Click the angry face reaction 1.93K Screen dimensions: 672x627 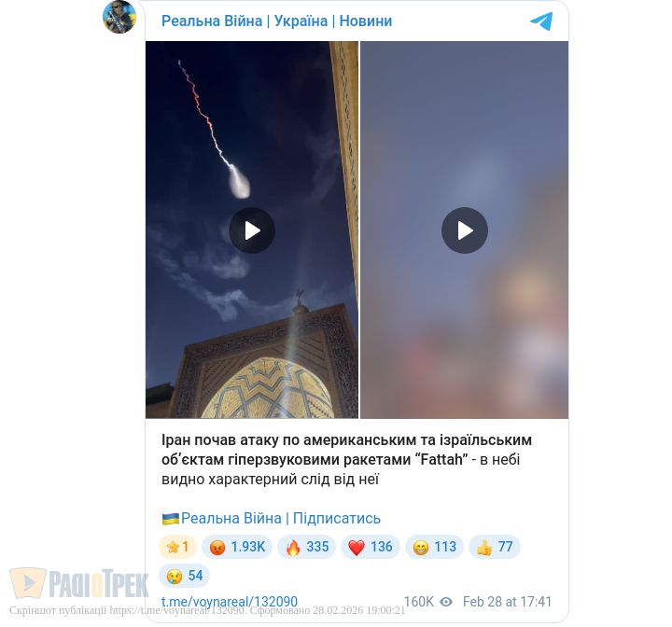(237, 547)
